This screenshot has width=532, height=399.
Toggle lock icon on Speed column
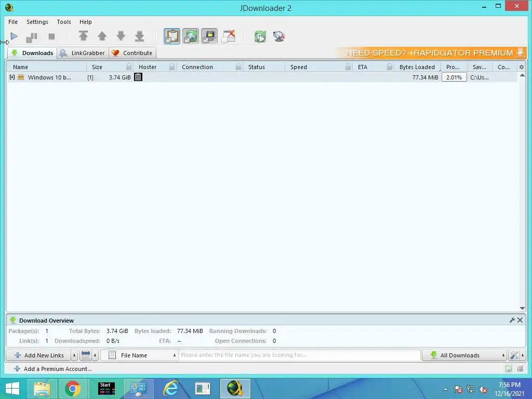pos(348,66)
